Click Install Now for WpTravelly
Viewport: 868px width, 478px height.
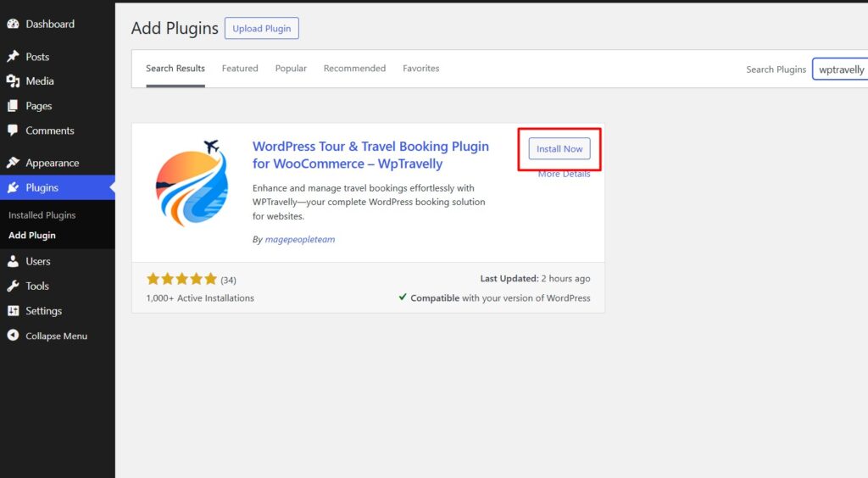[x=559, y=149]
